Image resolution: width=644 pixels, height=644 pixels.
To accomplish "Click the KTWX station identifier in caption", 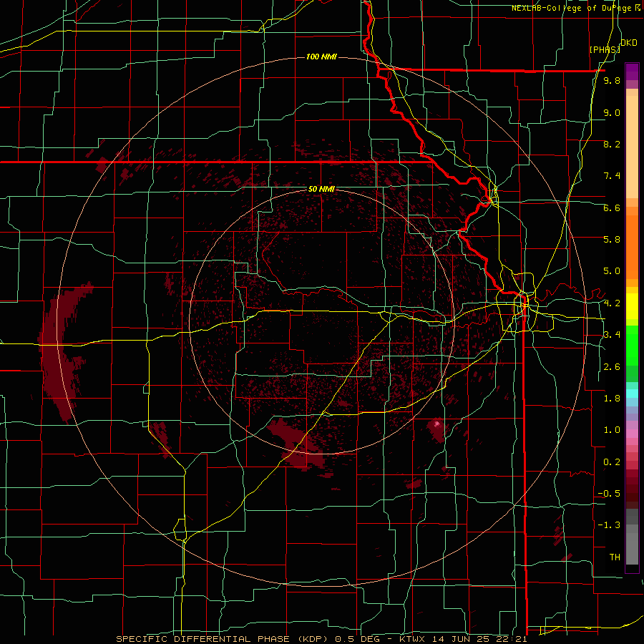I will pos(413,639).
